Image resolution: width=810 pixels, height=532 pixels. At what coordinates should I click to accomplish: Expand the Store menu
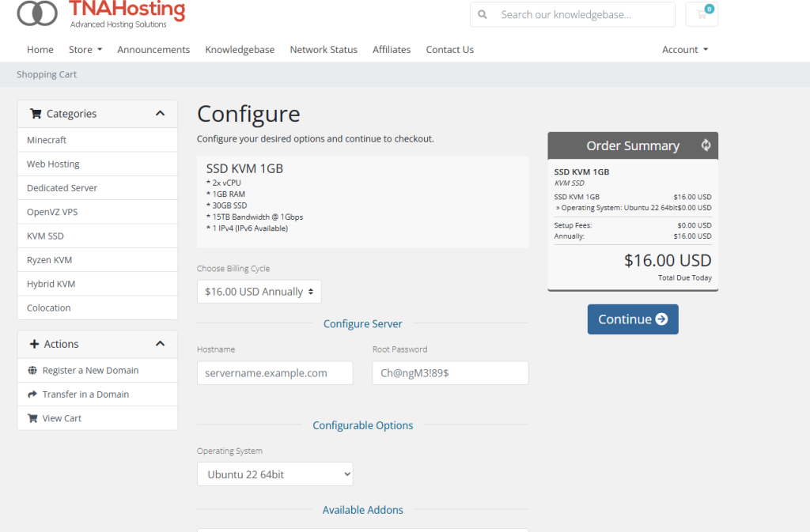pyautogui.click(x=85, y=50)
